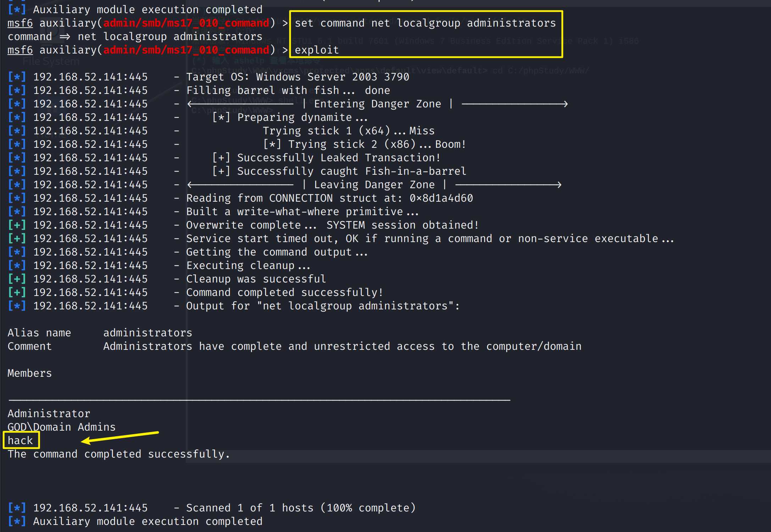Click 'The command completed successfully.' line
The width and height of the screenshot is (771, 532).
pyautogui.click(x=119, y=454)
